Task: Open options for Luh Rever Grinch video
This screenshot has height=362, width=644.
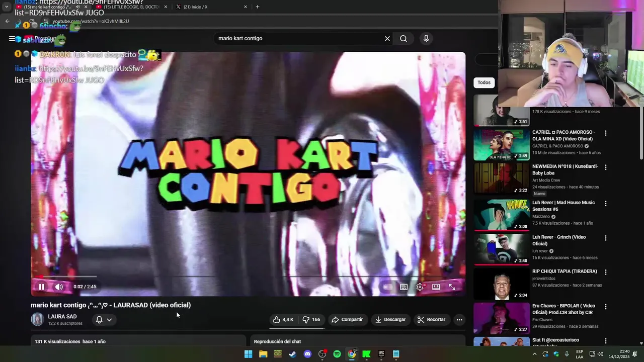Action: 606,238
